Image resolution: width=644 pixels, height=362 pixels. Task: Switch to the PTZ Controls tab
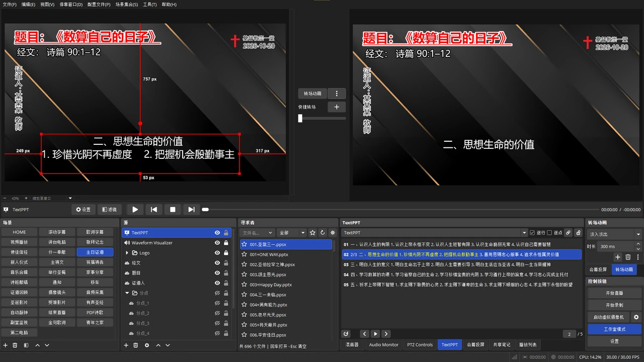click(x=420, y=345)
